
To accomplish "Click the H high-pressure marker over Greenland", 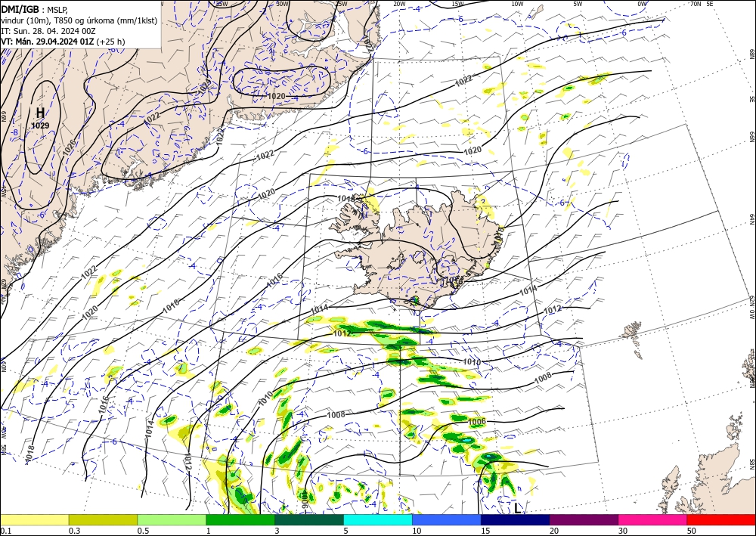I will coord(41,113).
